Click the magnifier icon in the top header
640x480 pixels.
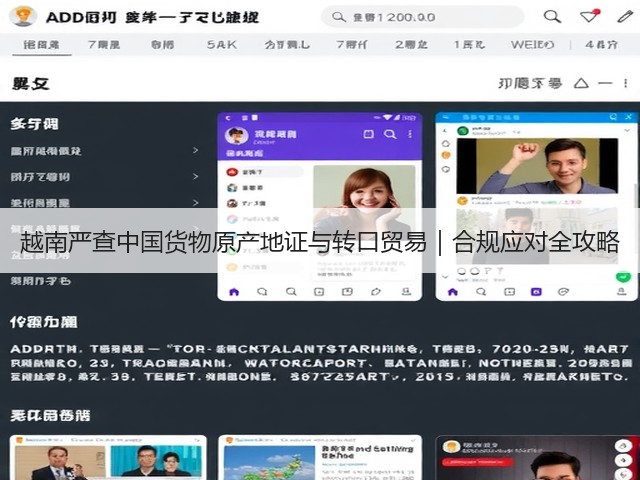552,17
